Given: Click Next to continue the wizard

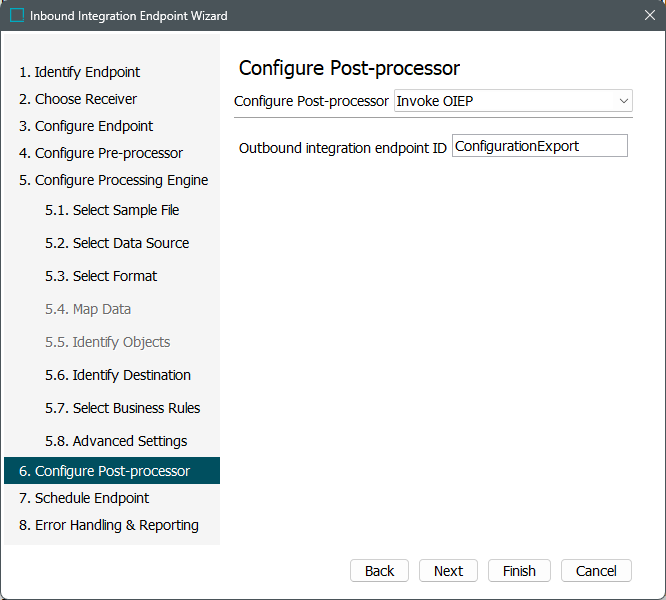Looking at the screenshot, I should click(448, 571).
